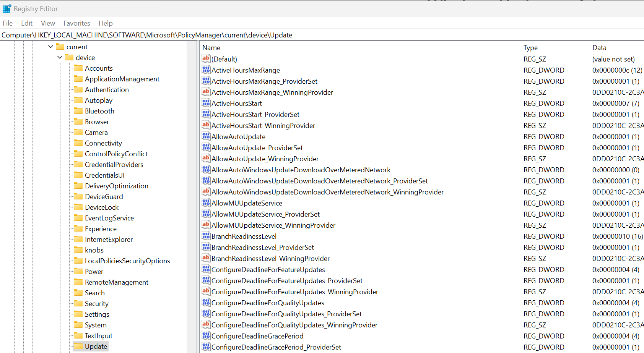Click the Data column header
The width and height of the screenshot is (644, 353).
tap(599, 48)
